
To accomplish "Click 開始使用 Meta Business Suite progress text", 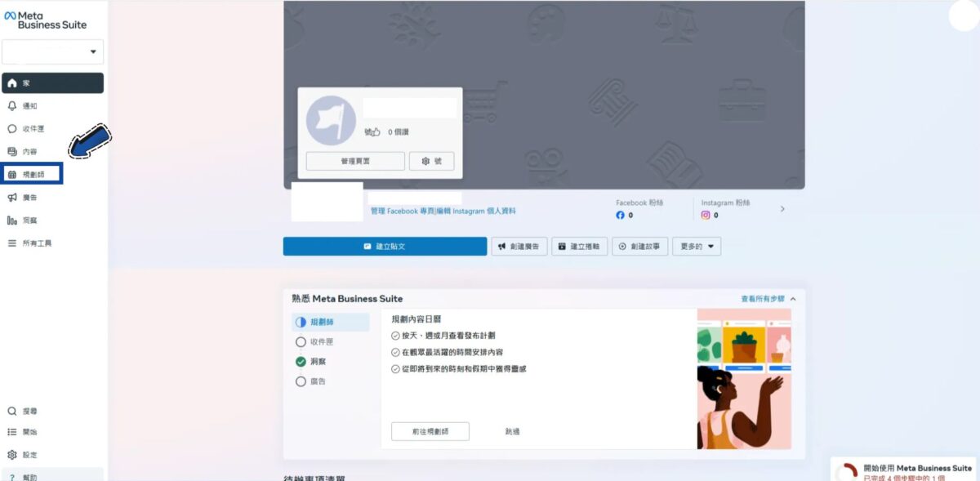I will point(918,468).
